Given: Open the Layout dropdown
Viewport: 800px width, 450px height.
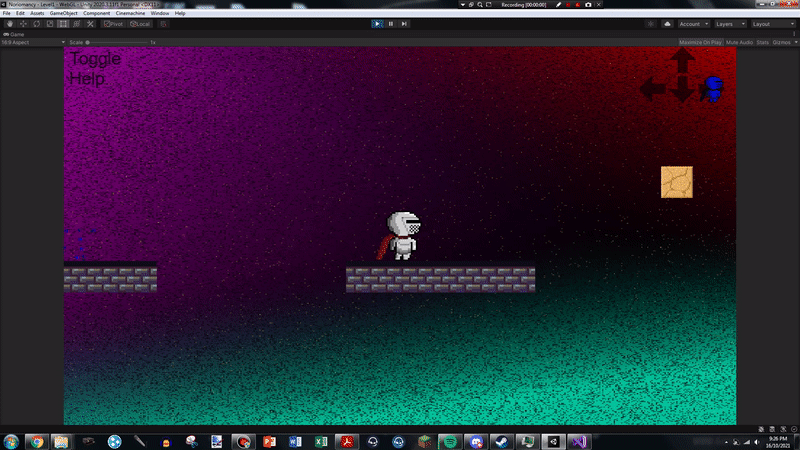Looking at the screenshot, I should (x=773, y=24).
